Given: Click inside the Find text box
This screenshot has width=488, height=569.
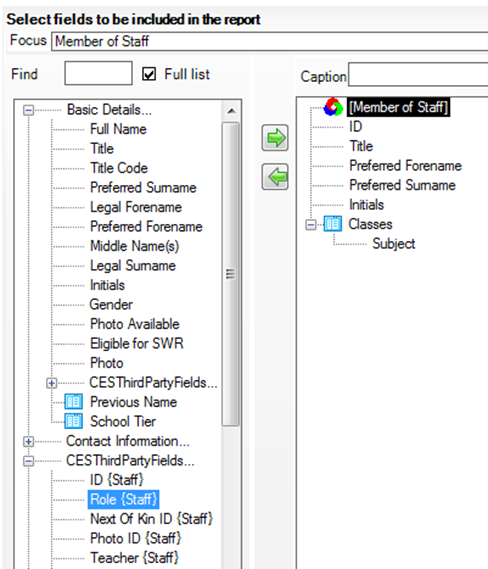Looking at the screenshot, I should (98, 73).
